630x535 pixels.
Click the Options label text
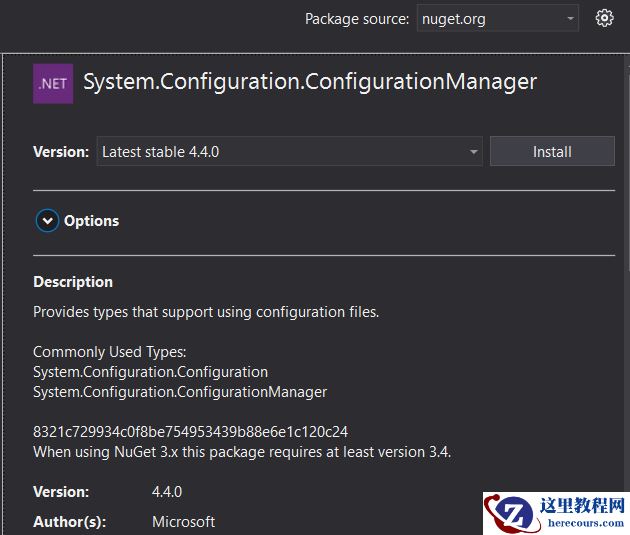[91, 221]
